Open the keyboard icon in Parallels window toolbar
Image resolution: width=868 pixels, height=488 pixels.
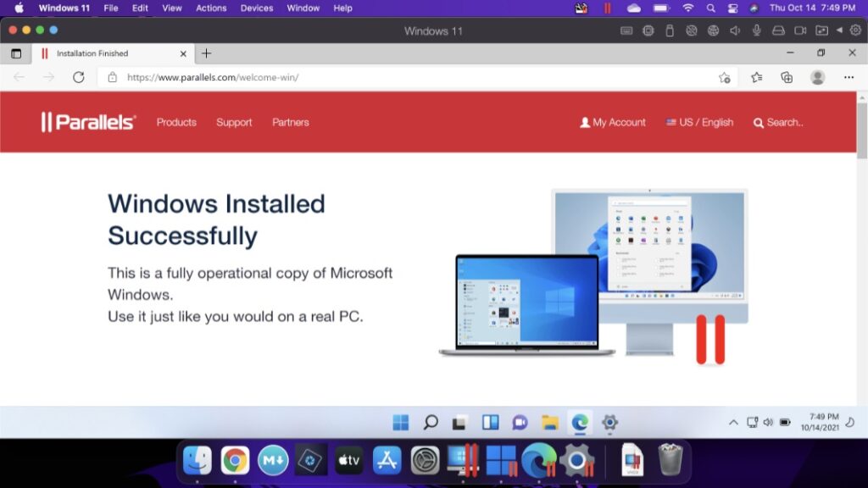pos(627,30)
